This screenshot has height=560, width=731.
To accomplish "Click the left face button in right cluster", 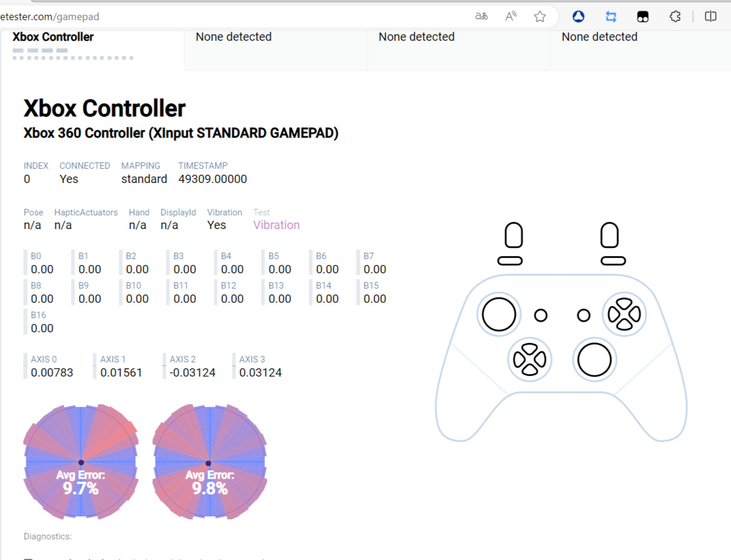I will 613,315.
